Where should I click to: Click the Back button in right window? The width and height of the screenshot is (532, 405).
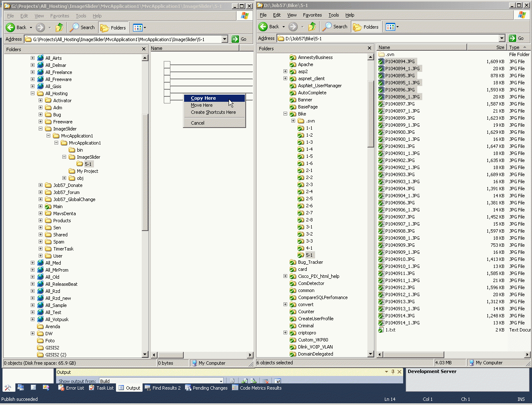click(x=269, y=27)
